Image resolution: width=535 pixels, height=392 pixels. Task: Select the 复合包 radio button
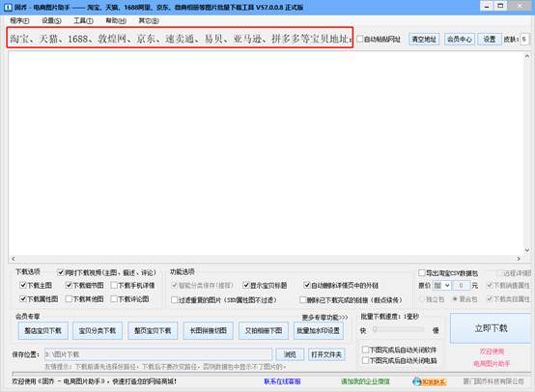coord(455,299)
